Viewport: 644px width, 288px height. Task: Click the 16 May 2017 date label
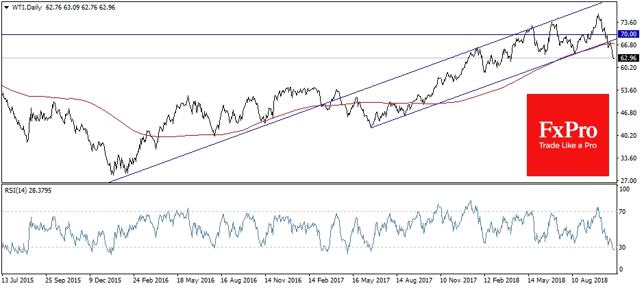pos(370,280)
